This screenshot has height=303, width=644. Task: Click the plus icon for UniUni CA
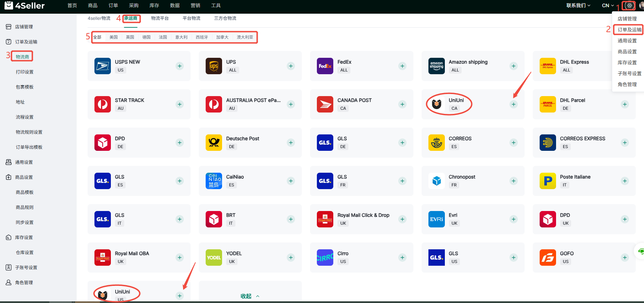pos(514,104)
